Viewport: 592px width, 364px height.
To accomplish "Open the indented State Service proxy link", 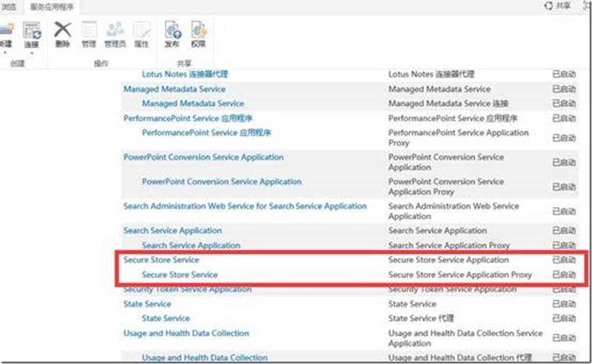I will click(166, 318).
